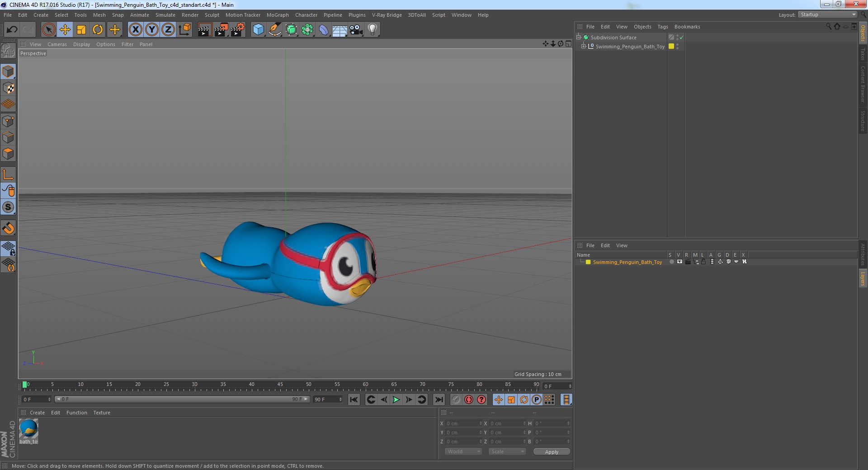This screenshot has height=470, width=868.
Task: Add a camera object
Action: [356, 30]
